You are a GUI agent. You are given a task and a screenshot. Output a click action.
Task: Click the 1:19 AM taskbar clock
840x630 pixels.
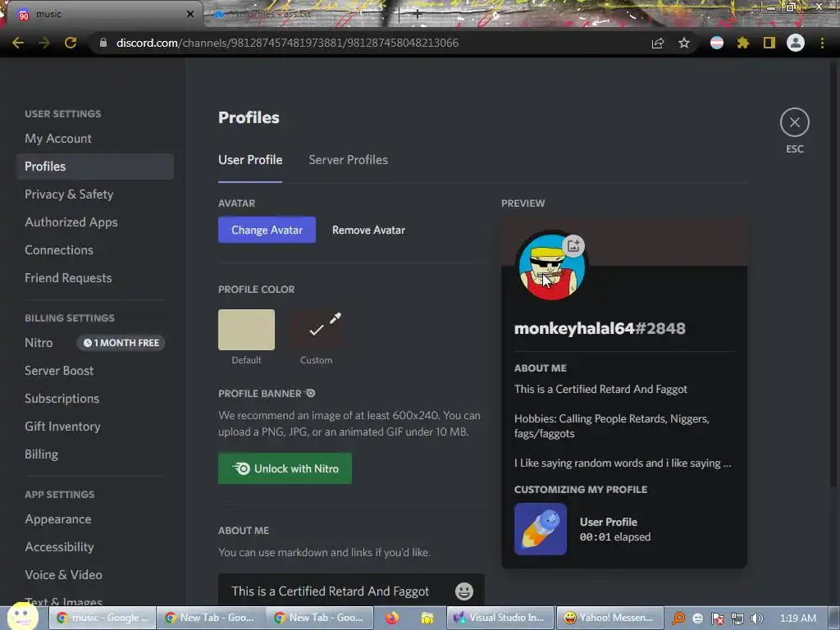coord(797,619)
